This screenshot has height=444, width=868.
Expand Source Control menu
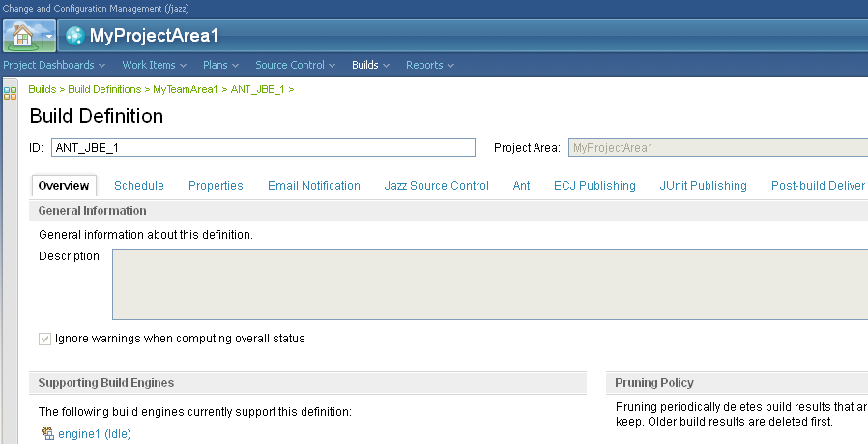tap(295, 65)
